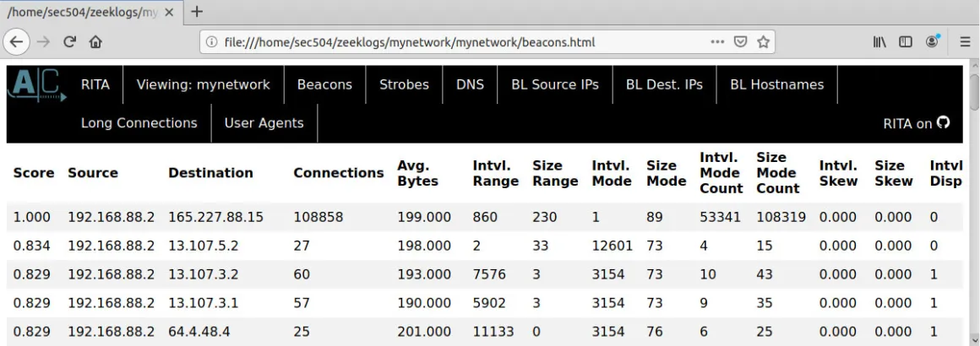Open the DNS section link
Image resolution: width=980 pixels, height=346 pixels.
[x=470, y=84]
